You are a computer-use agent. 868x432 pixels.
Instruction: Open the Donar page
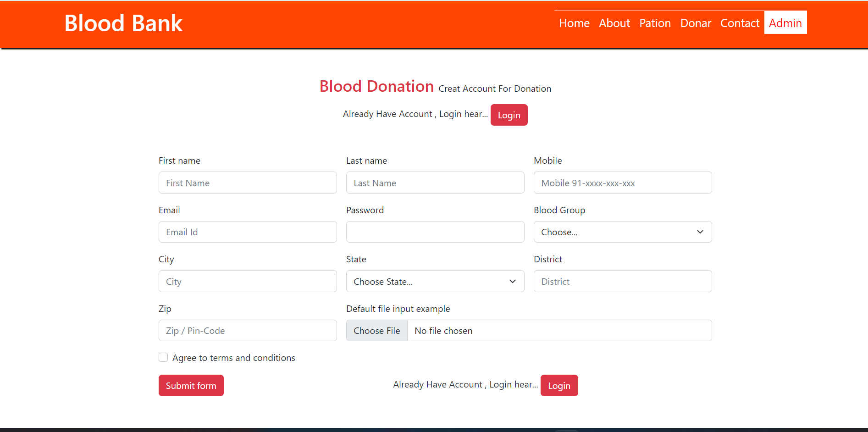pos(696,23)
